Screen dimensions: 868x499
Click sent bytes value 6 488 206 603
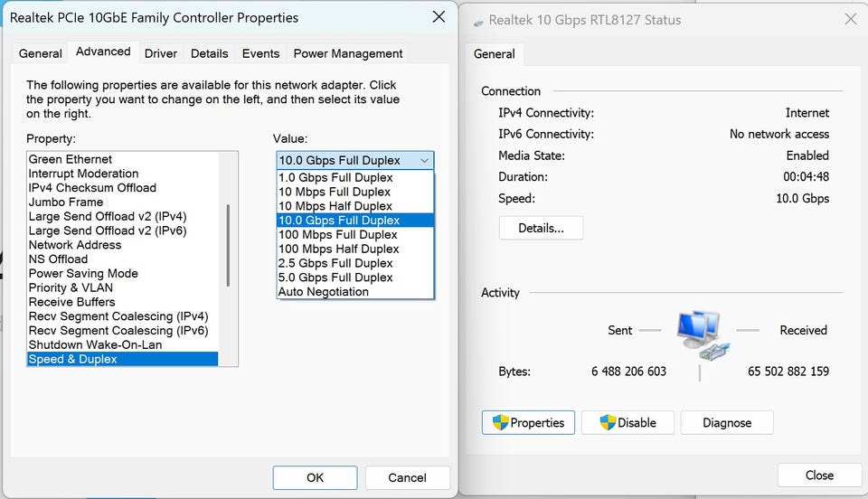(628, 372)
